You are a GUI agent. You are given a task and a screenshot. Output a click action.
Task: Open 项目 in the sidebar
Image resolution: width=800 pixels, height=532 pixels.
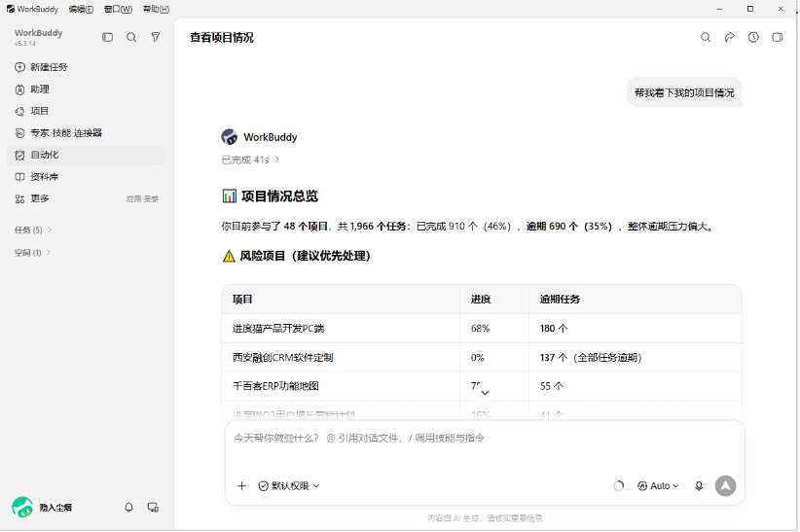click(x=87, y=111)
